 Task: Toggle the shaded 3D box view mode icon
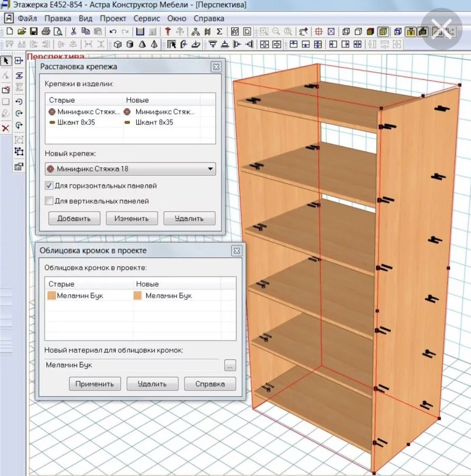pos(370,32)
